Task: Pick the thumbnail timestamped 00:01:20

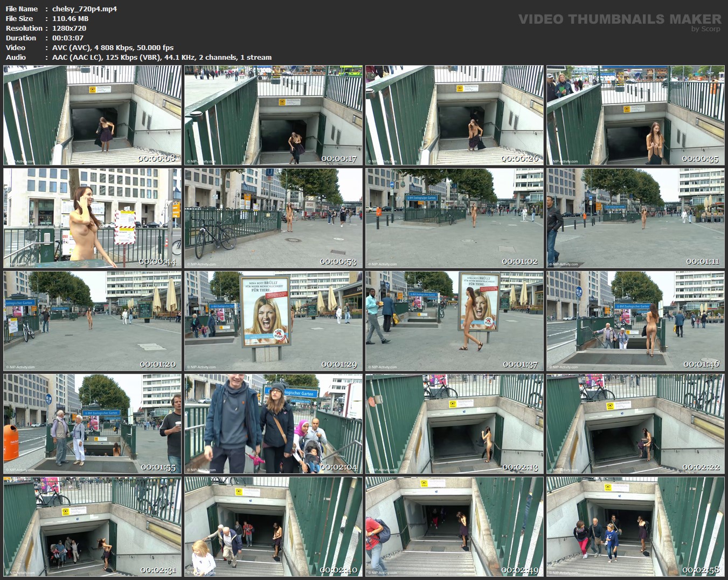Action: point(93,321)
